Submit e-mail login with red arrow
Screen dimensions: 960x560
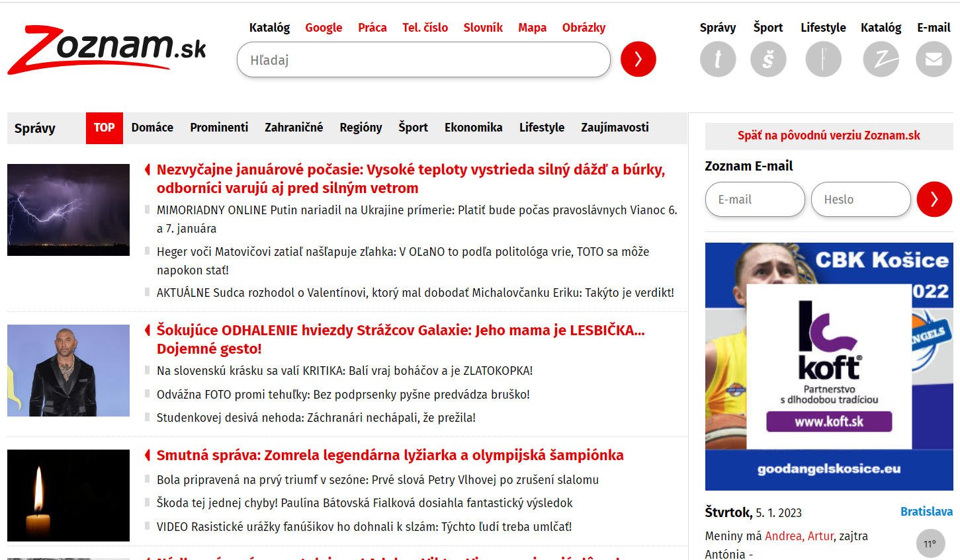(934, 199)
